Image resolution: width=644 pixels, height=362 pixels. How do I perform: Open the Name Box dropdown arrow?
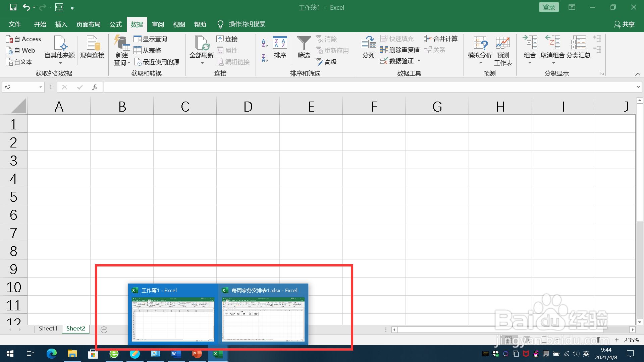click(41, 87)
